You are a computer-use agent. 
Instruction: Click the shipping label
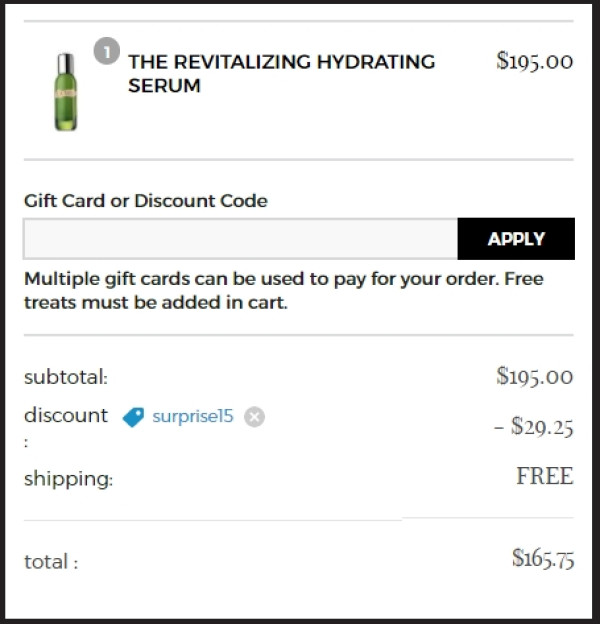(68, 479)
